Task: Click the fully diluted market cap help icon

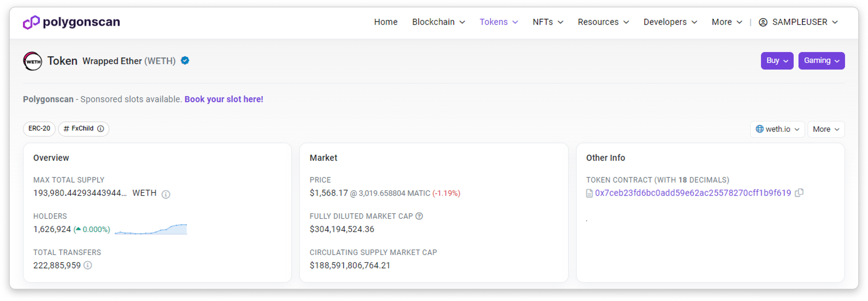Action: point(419,216)
